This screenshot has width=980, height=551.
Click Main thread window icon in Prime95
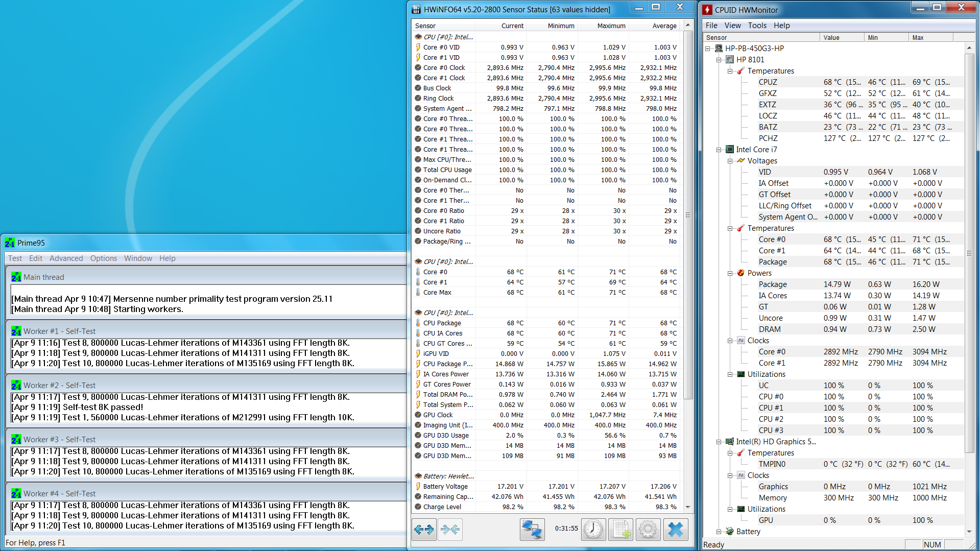tap(16, 277)
